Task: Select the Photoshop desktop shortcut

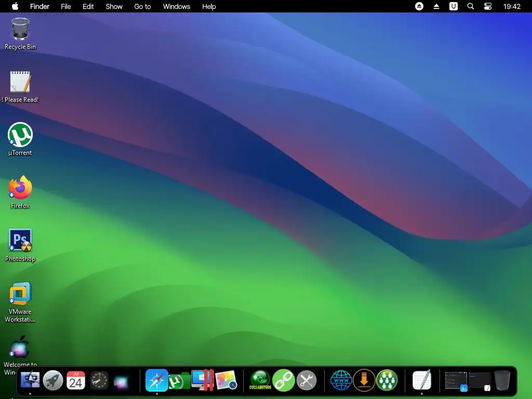Action: click(x=20, y=245)
